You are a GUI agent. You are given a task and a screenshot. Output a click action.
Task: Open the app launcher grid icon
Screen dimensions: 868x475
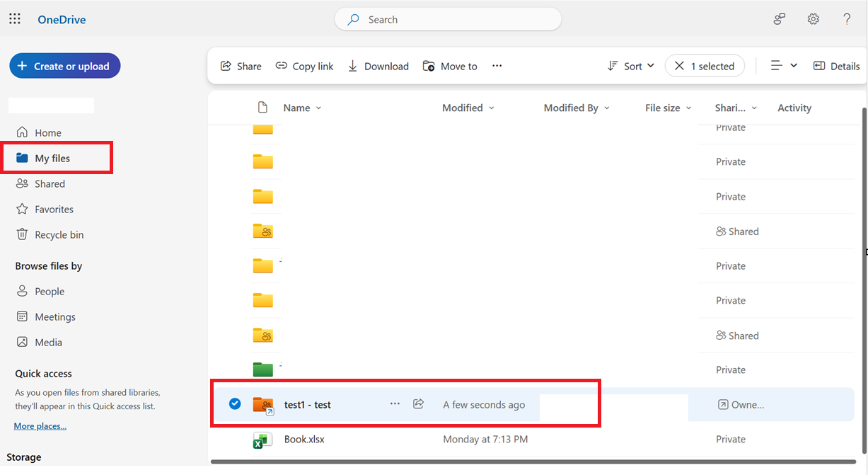pyautogui.click(x=15, y=19)
